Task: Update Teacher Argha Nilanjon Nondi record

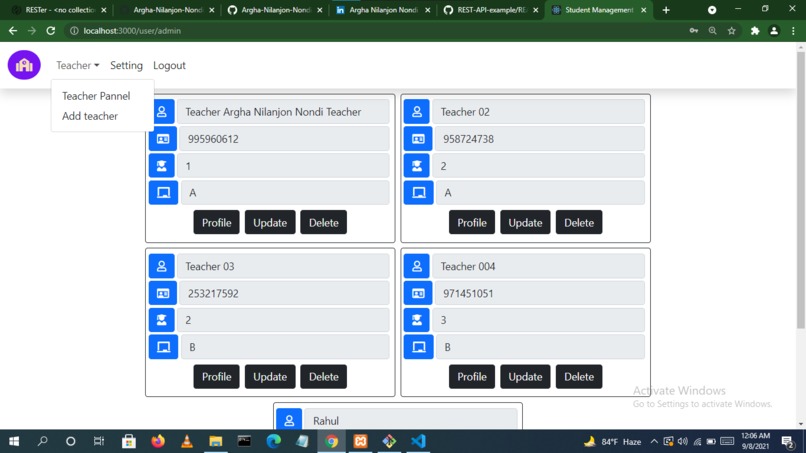Action: [270, 222]
